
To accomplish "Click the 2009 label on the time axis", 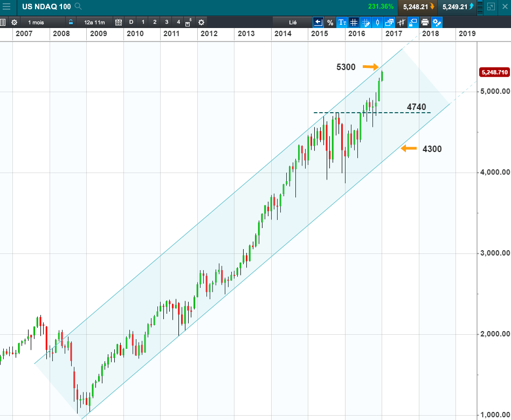I will 99,33.
